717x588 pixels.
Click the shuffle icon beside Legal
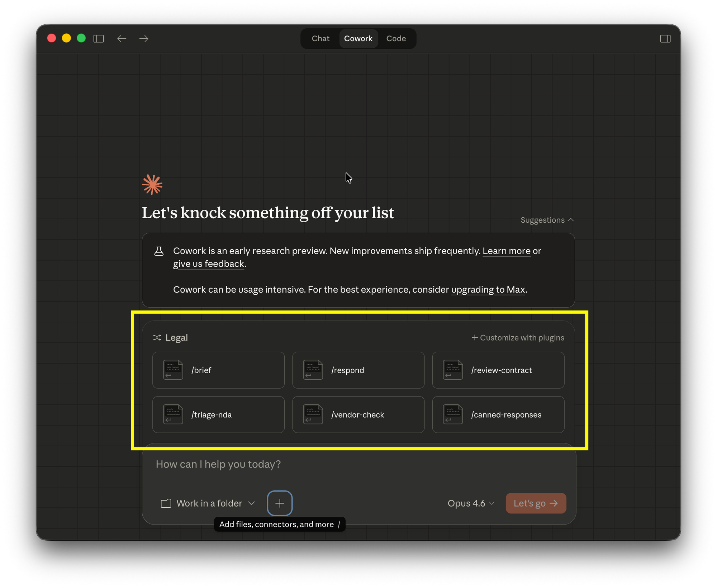157,337
